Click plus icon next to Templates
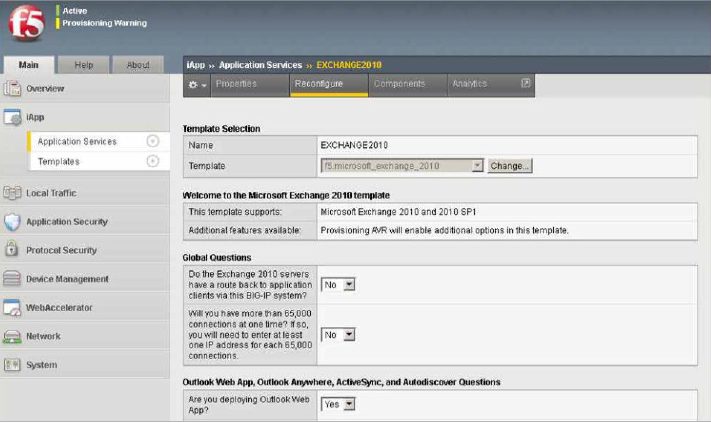Viewport: 711px width, 423px height. 153,161
